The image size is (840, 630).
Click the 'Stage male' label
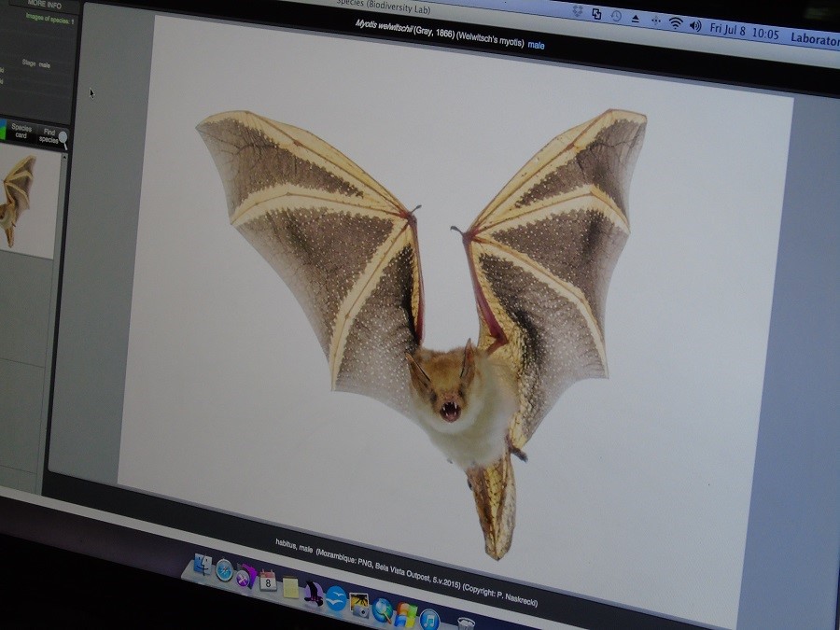click(35, 63)
